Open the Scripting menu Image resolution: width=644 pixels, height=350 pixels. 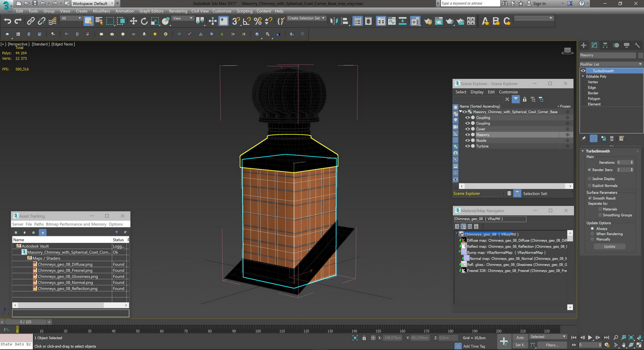pyautogui.click(x=245, y=11)
